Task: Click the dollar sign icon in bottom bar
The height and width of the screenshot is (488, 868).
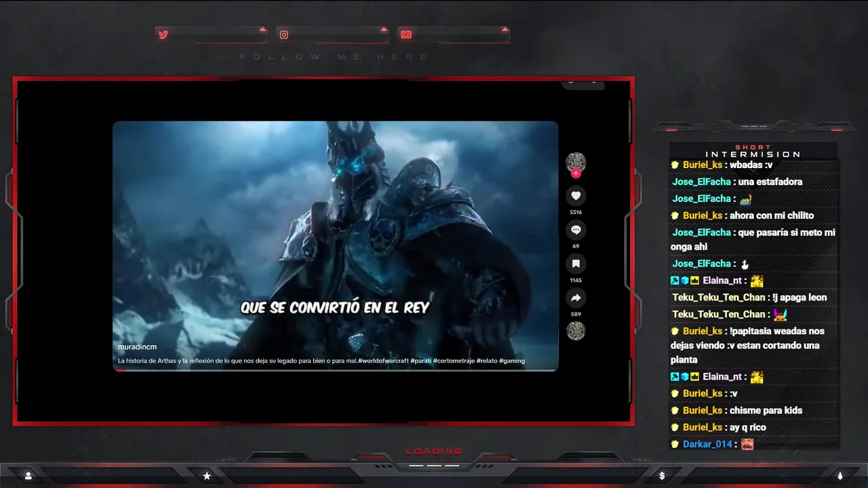Action: coord(662,476)
